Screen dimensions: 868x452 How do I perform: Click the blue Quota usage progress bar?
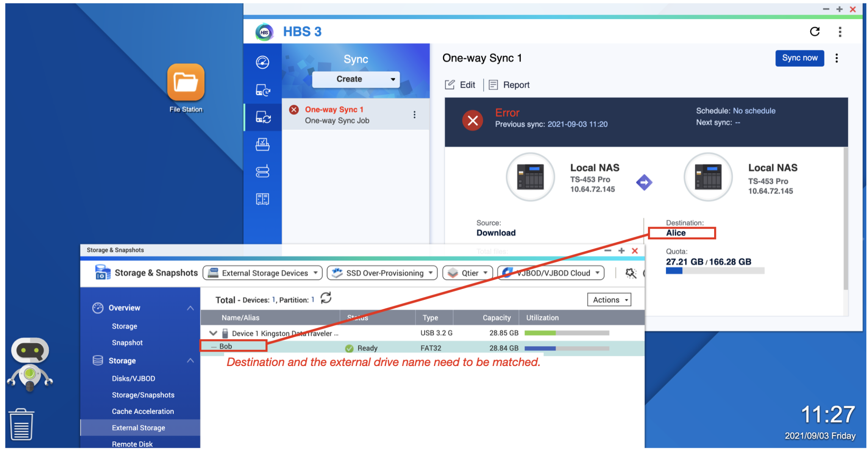pos(674,270)
